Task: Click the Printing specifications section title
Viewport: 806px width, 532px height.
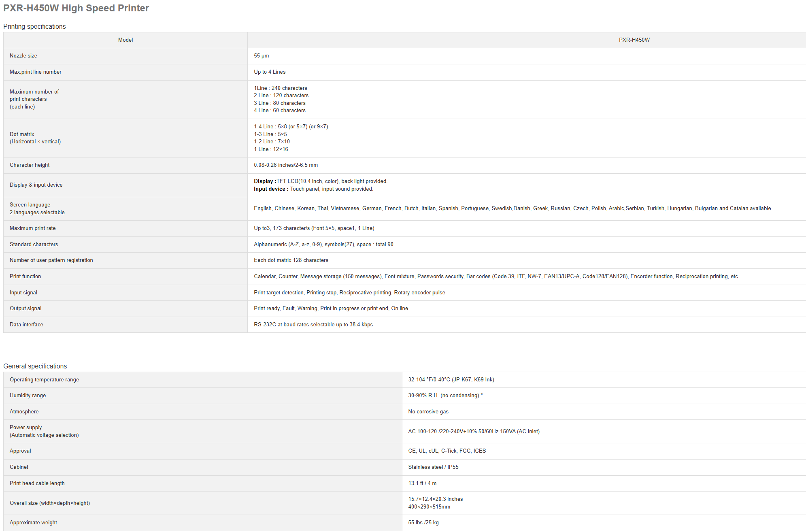Action: click(x=34, y=26)
